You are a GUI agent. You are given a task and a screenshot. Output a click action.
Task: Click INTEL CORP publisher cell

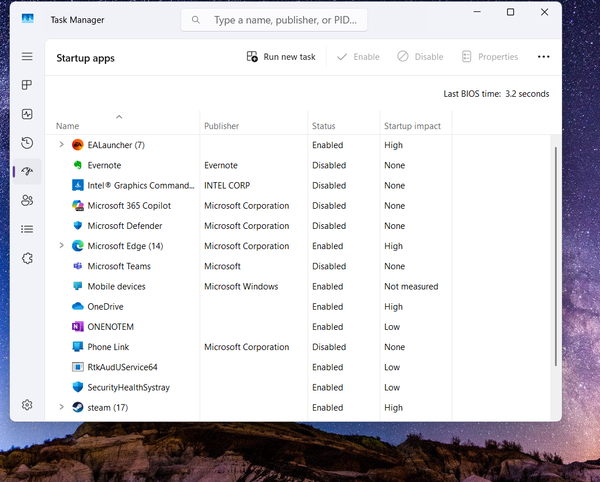pyautogui.click(x=227, y=186)
